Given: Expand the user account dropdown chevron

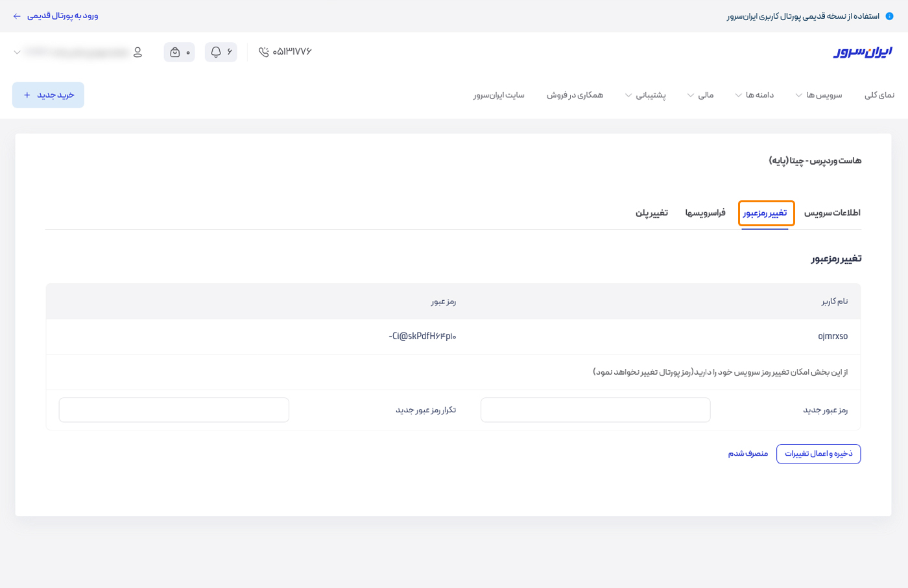Looking at the screenshot, I should [x=17, y=52].
